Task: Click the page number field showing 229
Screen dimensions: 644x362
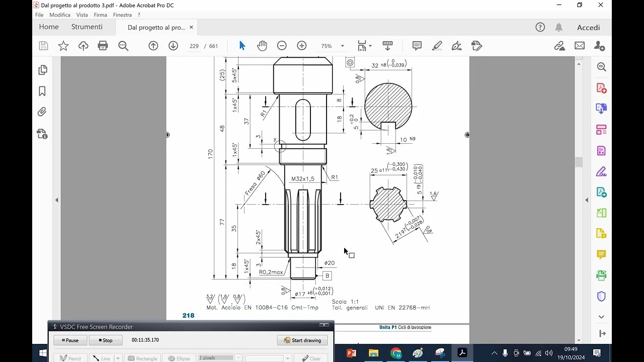Action: [x=194, y=46]
